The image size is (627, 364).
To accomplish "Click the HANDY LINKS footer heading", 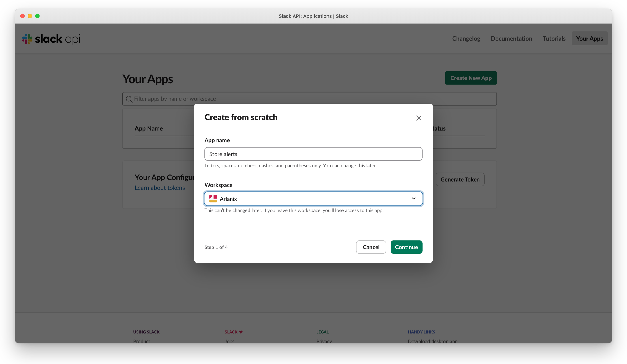I will (x=421, y=332).
